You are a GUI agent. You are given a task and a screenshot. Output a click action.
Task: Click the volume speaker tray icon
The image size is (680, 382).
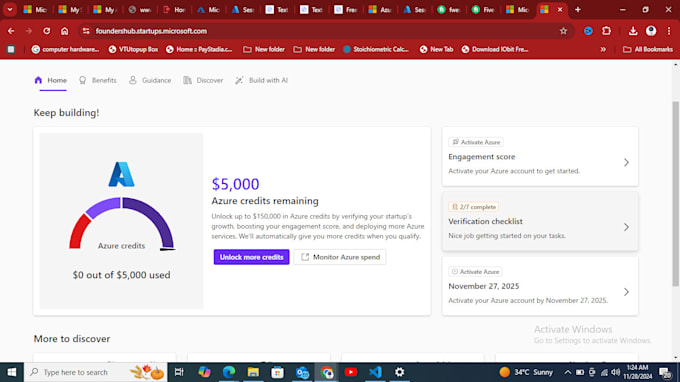pos(615,372)
